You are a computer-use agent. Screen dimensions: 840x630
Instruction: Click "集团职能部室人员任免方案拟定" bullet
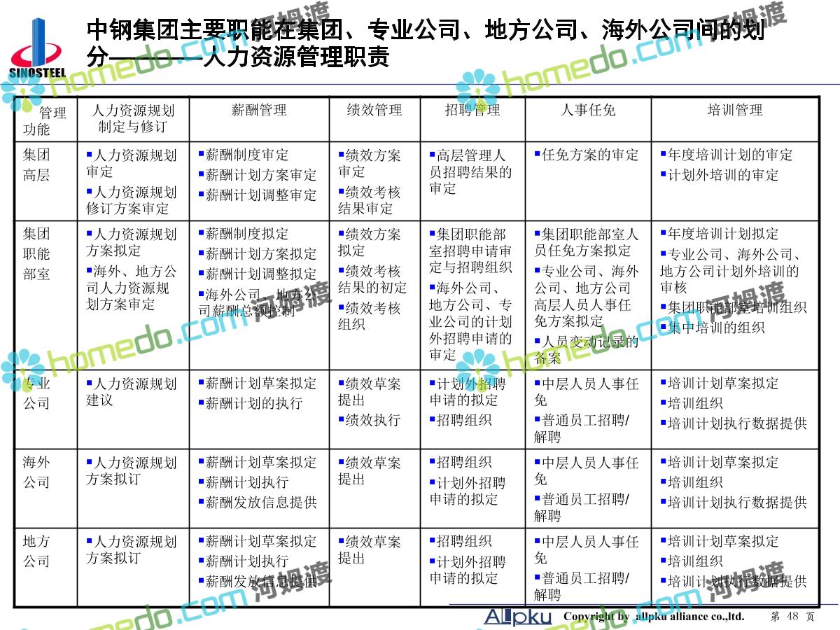[x=587, y=242]
